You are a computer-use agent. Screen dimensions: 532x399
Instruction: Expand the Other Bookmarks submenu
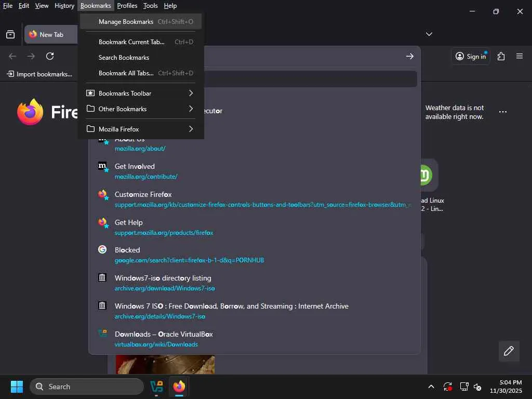tap(141, 109)
